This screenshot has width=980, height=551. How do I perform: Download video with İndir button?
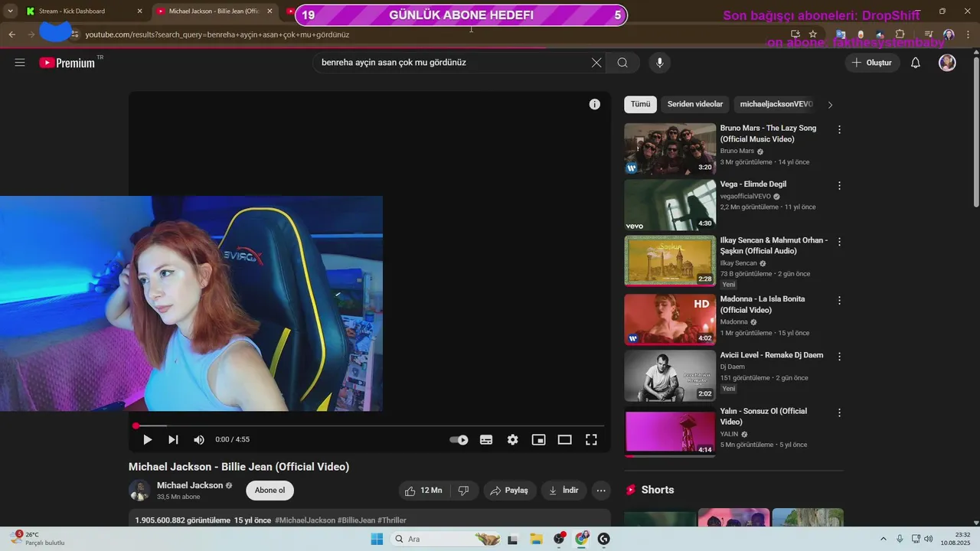(x=563, y=491)
